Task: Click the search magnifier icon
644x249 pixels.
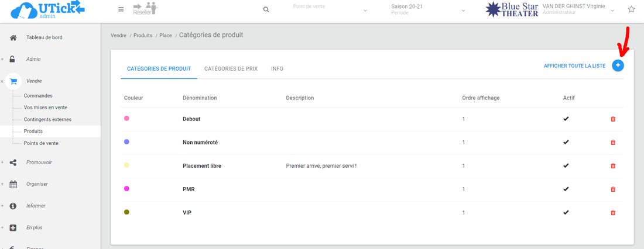Action: (x=266, y=10)
